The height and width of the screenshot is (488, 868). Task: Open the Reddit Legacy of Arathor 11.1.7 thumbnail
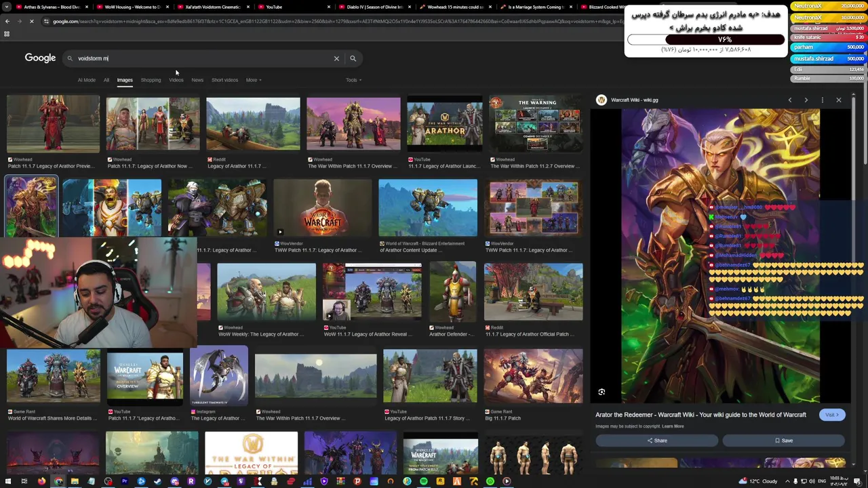253,124
